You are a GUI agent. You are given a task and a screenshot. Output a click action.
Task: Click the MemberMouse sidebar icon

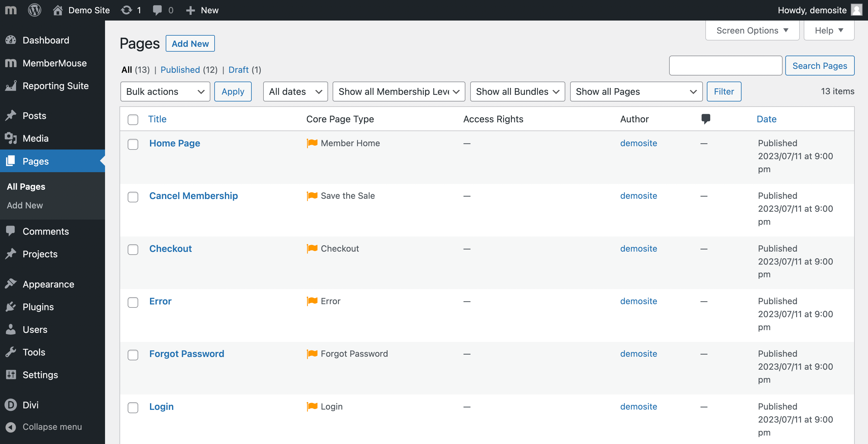(10, 63)
